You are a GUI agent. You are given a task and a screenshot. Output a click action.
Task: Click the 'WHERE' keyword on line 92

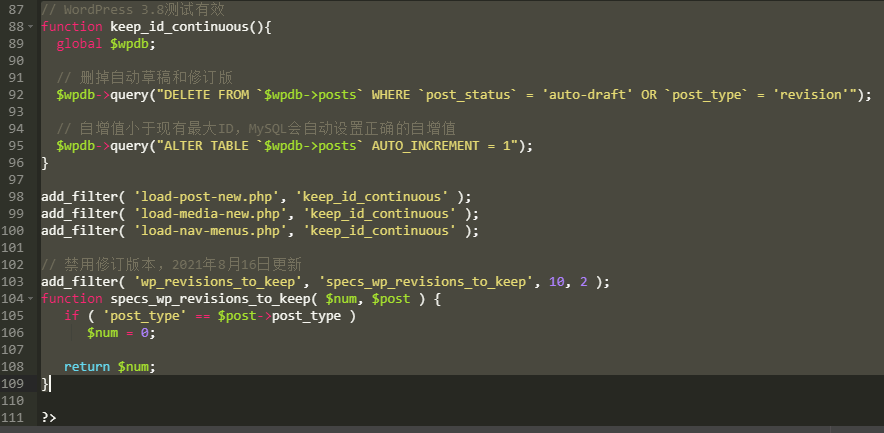coord(390,95)
